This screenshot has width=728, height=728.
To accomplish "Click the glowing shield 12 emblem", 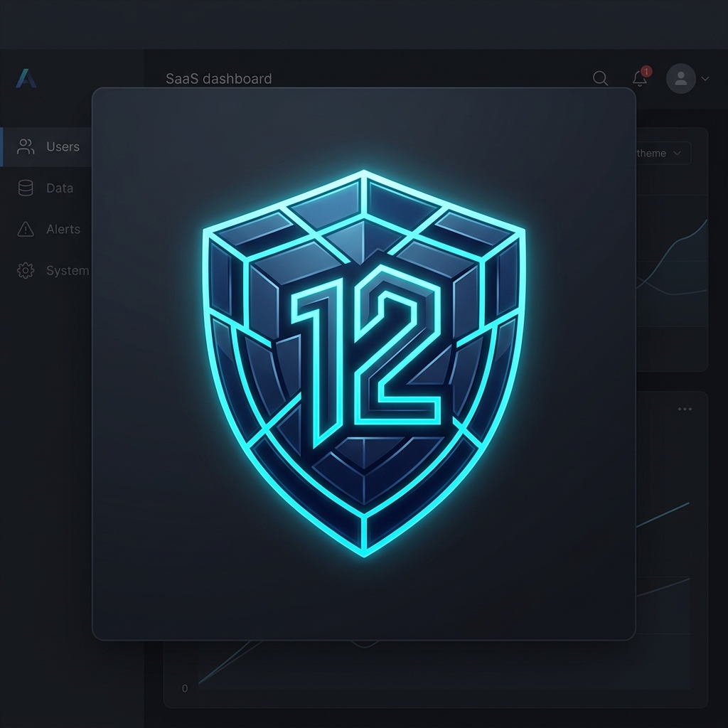I will click(364, 363).
